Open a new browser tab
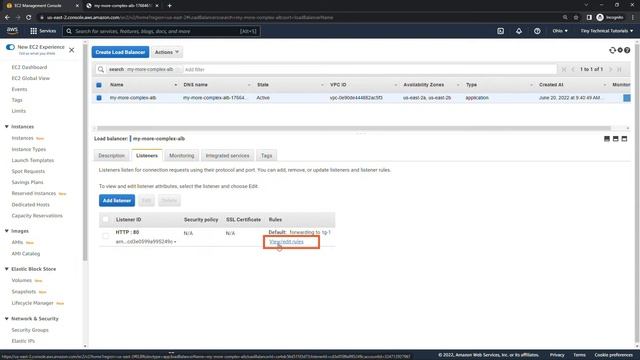The height and width of the screenshot is (360, 640). pyautogui.click(x=169, y=6)
